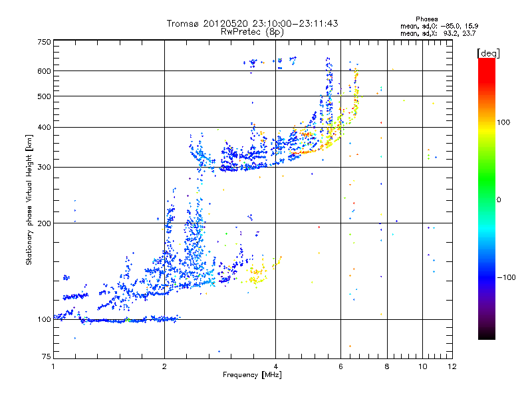Screen dimensions: 532x399
Task: Click the black bottom of the colorbar
Action: [487, 334]
